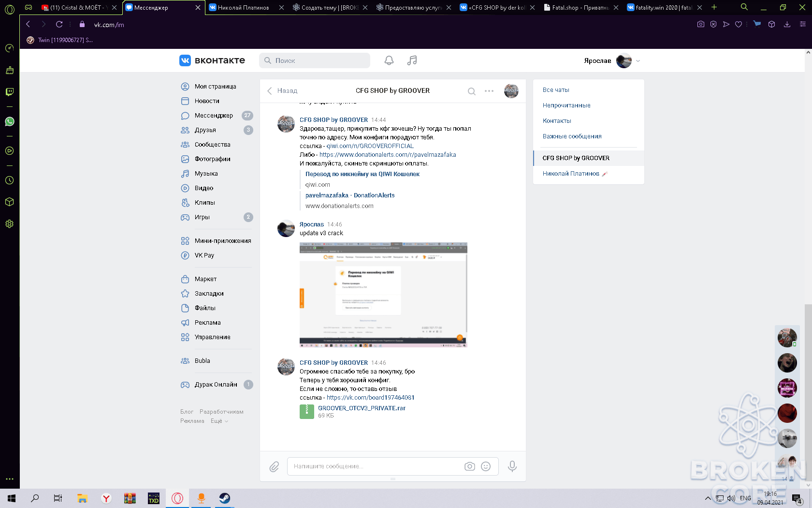812x508 pixels.
Task: Go back with Назад button
Action: 282,91
